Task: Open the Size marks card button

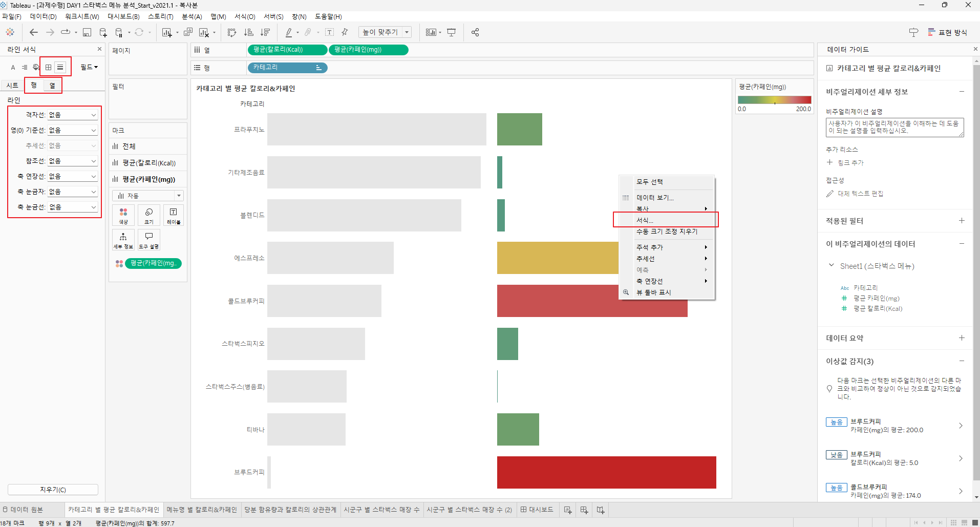Action: pos(149,216)
